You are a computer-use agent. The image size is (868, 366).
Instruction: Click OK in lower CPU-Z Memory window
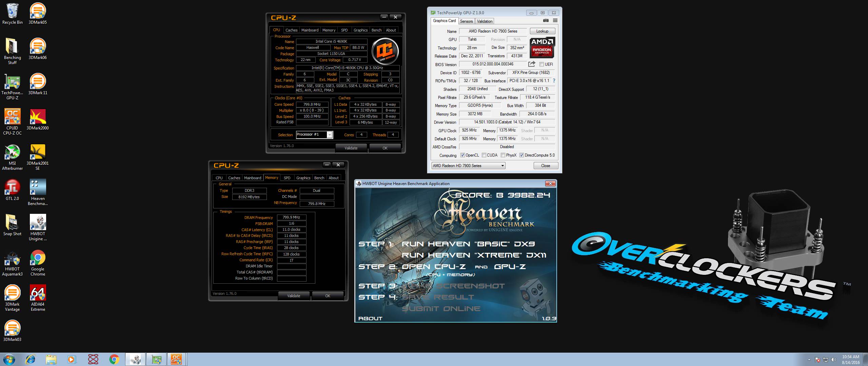click(x=328, y=296)
